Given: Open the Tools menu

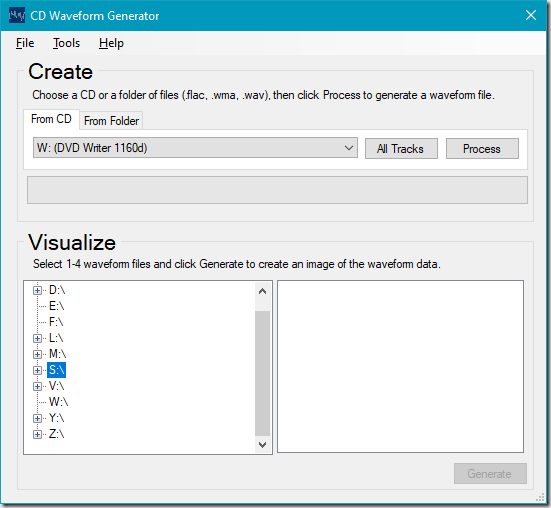Looking at the screenshot, I should click(x=66, y=43).
